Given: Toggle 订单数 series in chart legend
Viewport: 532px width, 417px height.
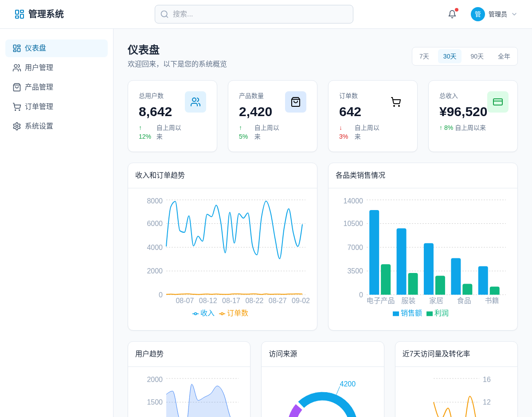Looking at the screenshot, I should coord(234,313).
